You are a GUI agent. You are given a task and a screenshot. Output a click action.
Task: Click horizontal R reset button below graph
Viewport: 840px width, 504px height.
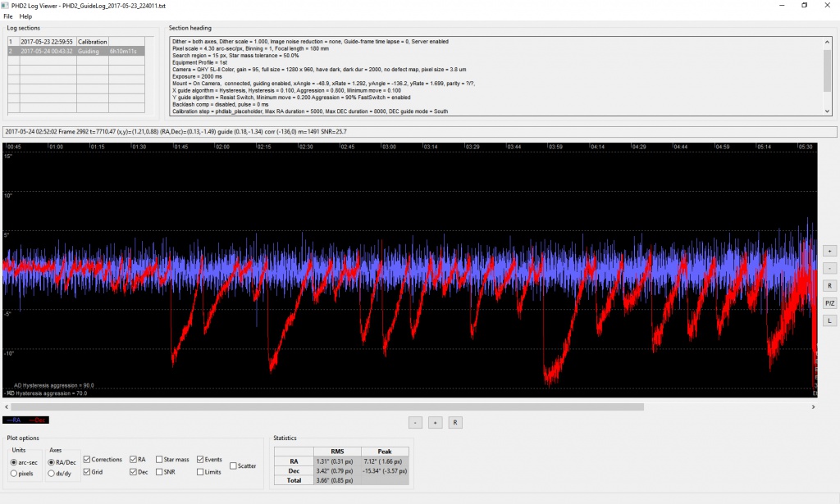(x=454, y=423)
